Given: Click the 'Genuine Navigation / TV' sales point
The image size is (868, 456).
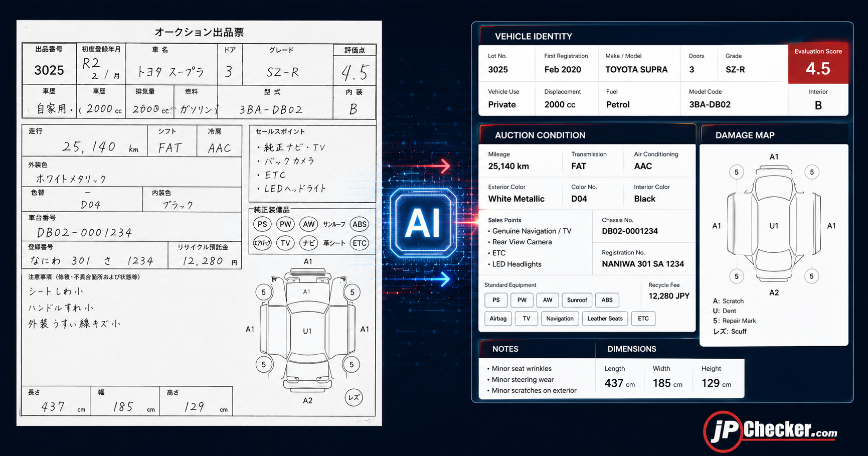Looking at the screenshot, I should [x=532, y=231].
